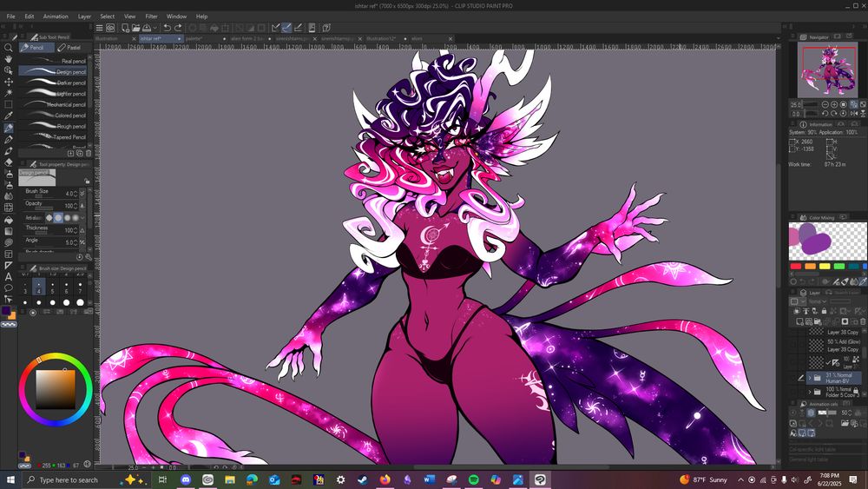The width and height of the screenshot is (868, 489).
Task: Select the Pastel sub tool group tab
Action: click(x=73, y=48)
